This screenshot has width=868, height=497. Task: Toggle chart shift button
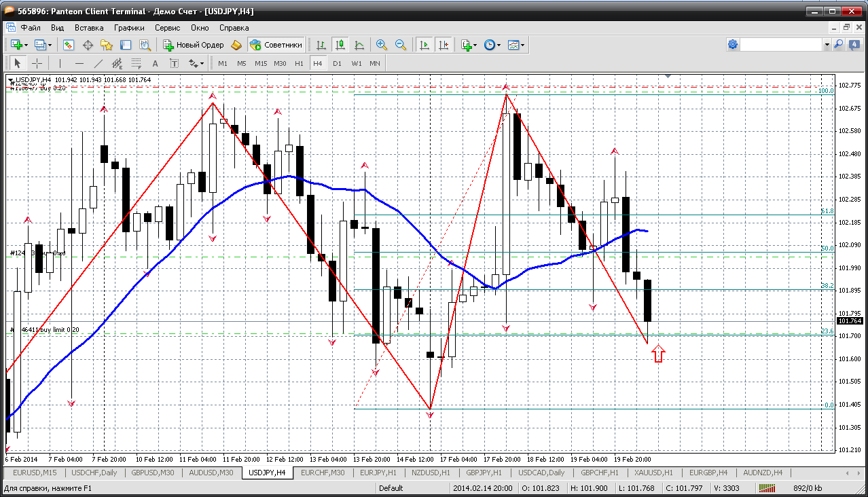pyautogui.click(x=444, y=45)
